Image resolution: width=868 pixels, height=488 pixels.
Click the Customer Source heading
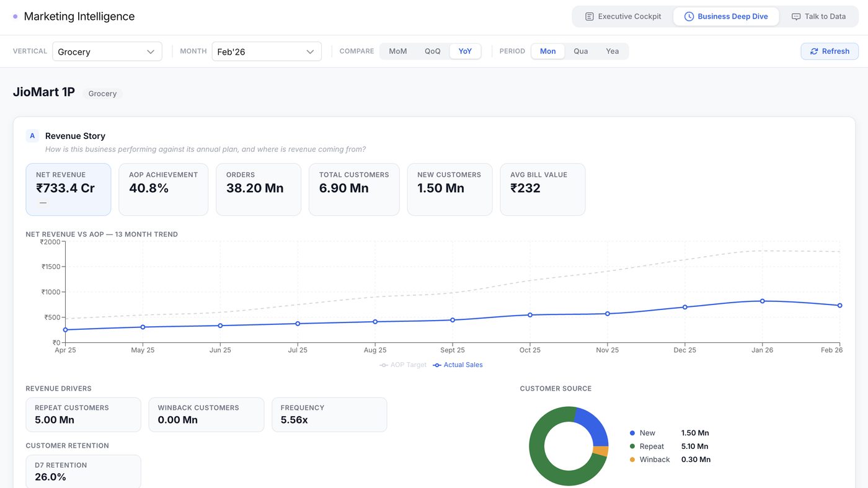coord(556,389)
